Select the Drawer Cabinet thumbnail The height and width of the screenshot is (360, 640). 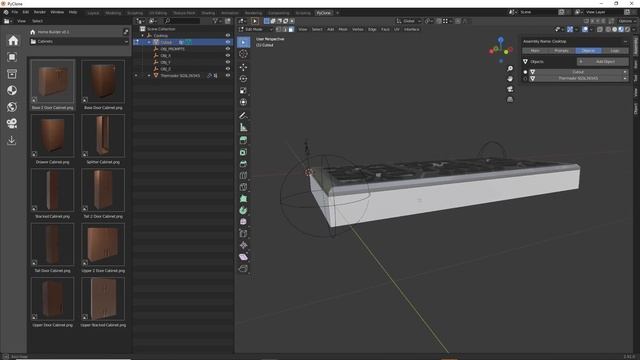click(53, 136)
